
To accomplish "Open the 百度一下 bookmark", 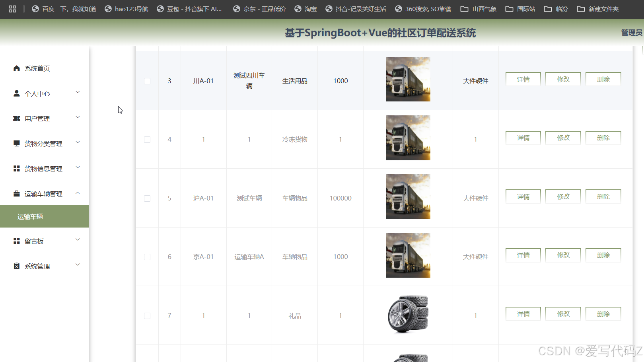I will click(64, 9).
